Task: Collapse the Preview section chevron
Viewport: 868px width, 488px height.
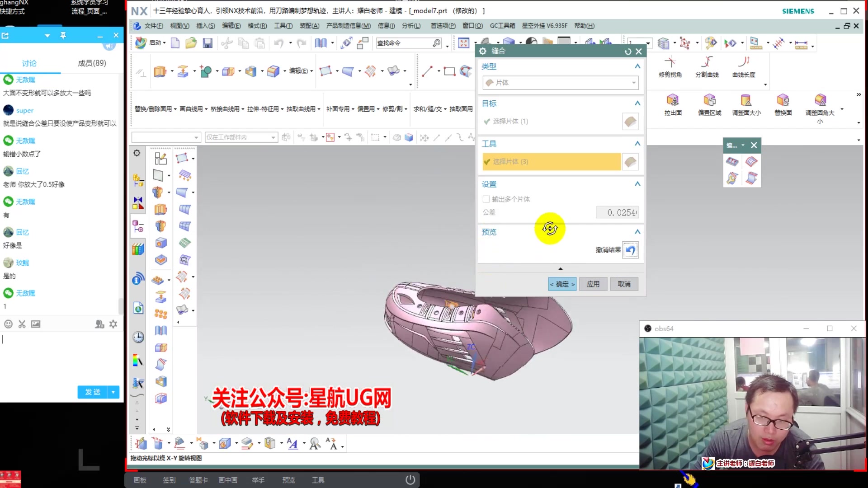Action: click(x=637, y=232)
